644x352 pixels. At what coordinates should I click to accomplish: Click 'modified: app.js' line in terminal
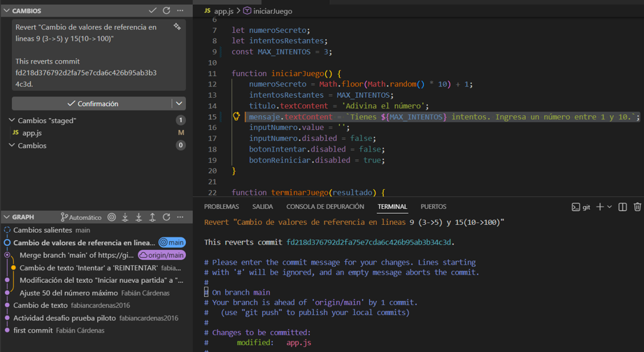(273, 342)
